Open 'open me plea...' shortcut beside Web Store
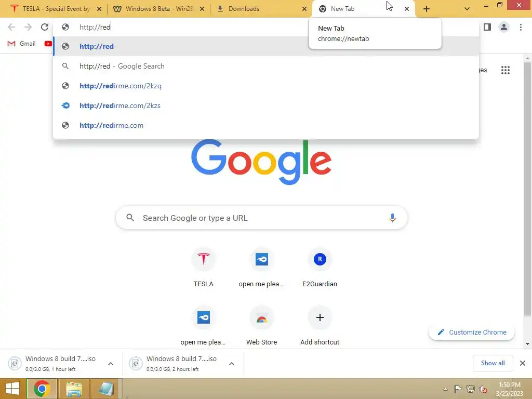Screen dimensions: 532x399 point(203,326)
